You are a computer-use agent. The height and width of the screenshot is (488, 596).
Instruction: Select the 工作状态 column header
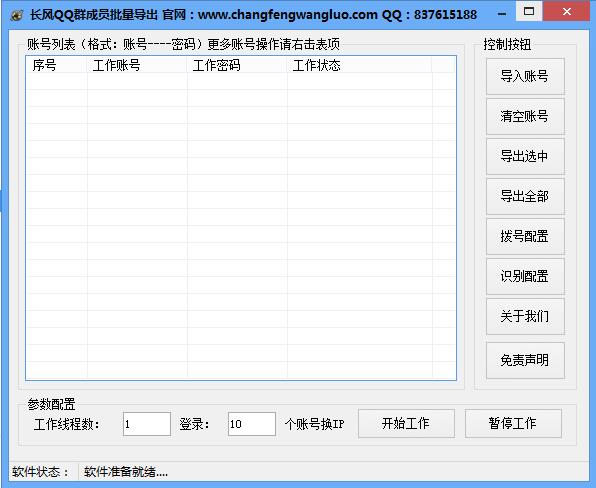[360, 65]
